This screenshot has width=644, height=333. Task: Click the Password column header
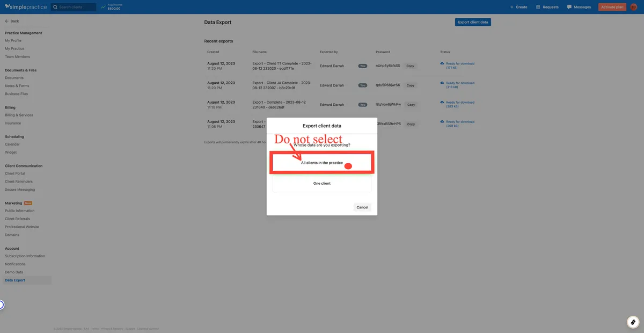tap(383, 52)
